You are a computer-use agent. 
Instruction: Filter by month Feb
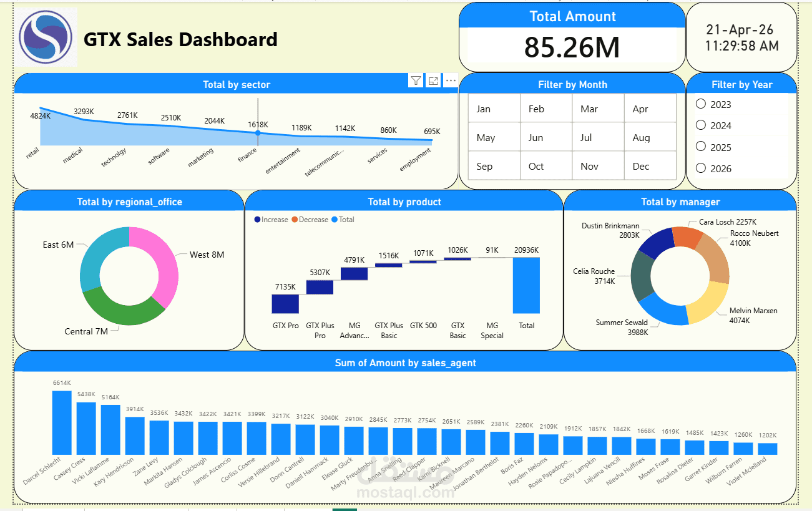(546, 109)
